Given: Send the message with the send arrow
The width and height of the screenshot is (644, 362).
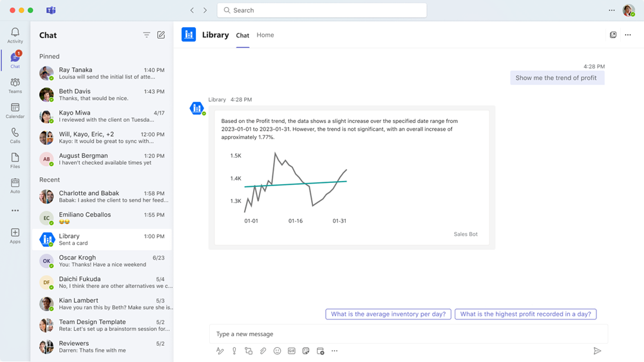Looking at the screenshot, I should pos(597,351).
